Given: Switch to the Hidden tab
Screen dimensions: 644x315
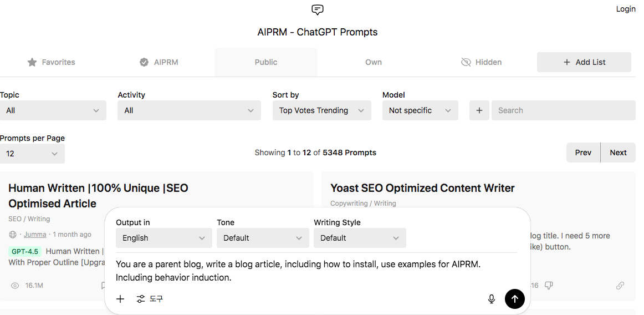Looking at the screenshot, I should tap(481, 62).
